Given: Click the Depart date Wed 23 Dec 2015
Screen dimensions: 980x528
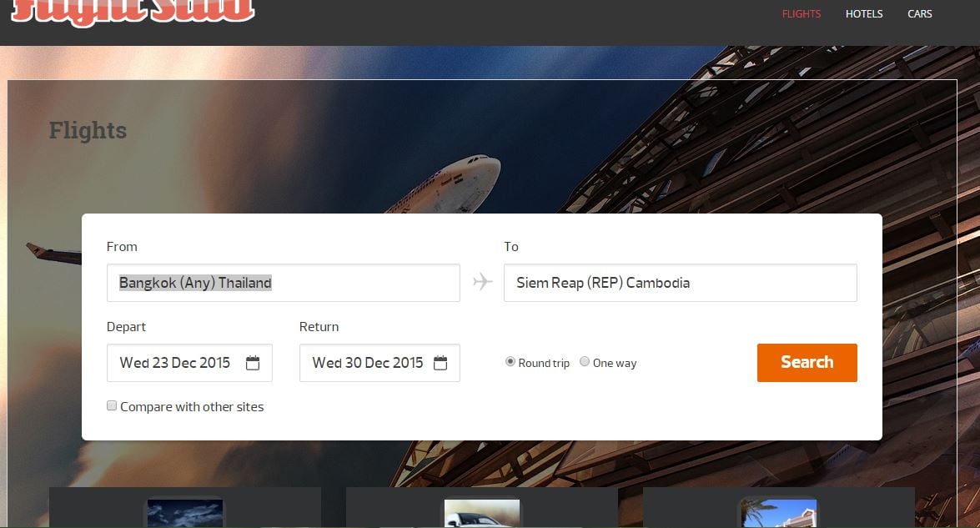Looking at the screenshot, I should (189, 363).
